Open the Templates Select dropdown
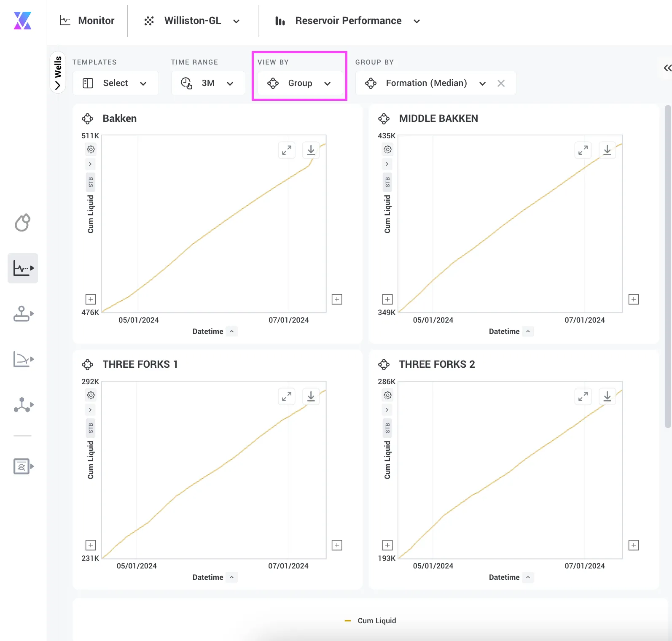This screenshot has width=672, height=641. click(116, 83)
